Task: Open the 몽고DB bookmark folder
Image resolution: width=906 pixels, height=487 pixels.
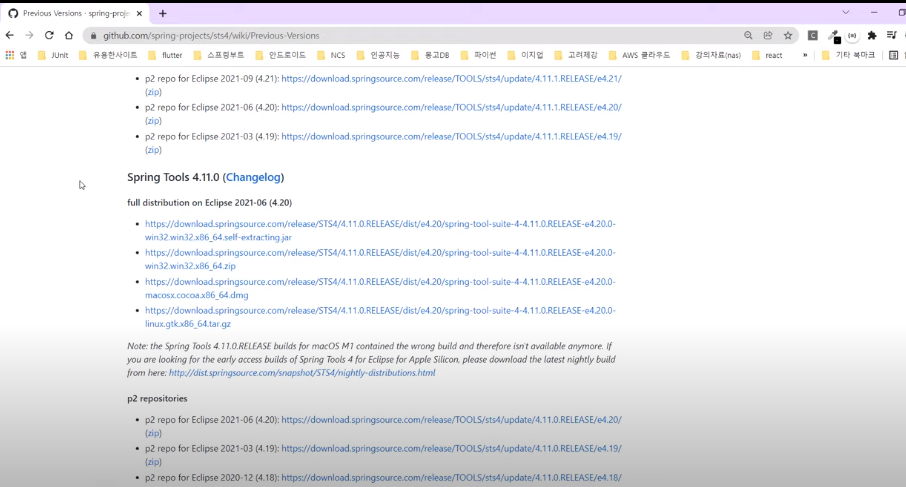Action: pos(430,55)
